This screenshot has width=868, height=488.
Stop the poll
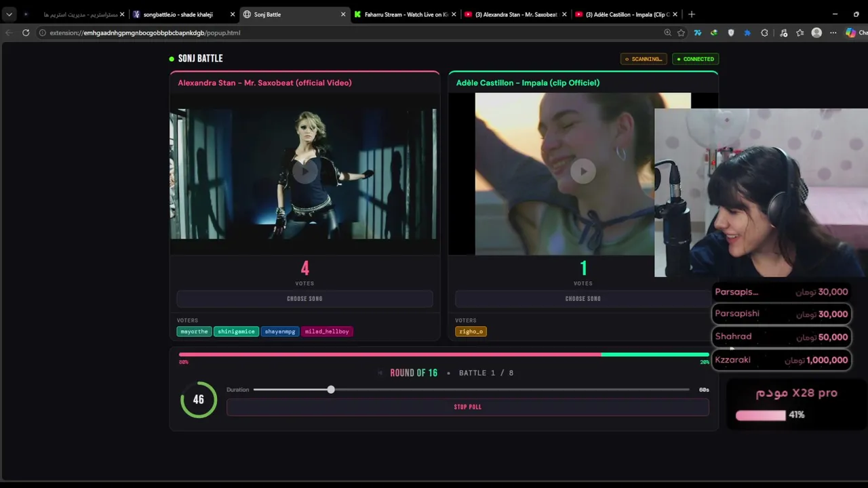468,407
